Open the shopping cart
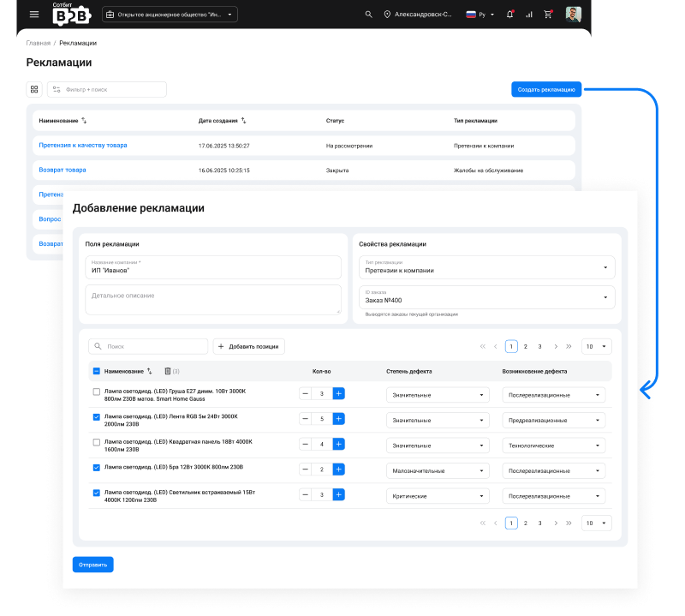This screenshot has height=616, width=685. (547, 15)
